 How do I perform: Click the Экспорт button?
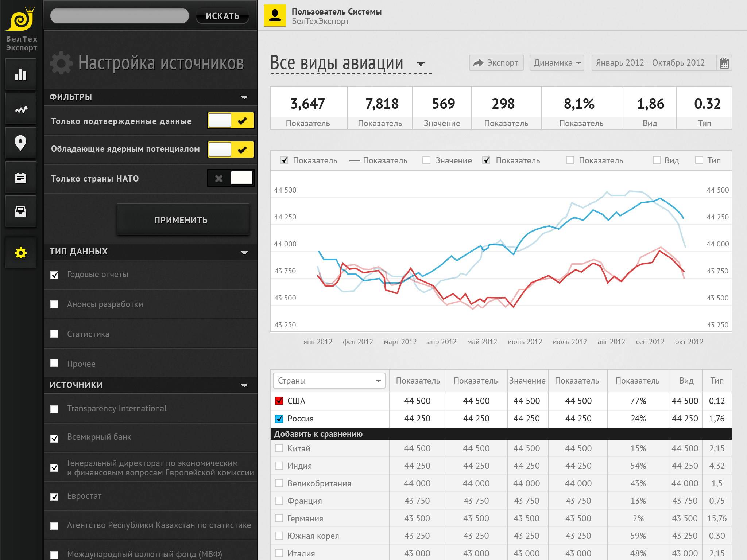(496, 63)
